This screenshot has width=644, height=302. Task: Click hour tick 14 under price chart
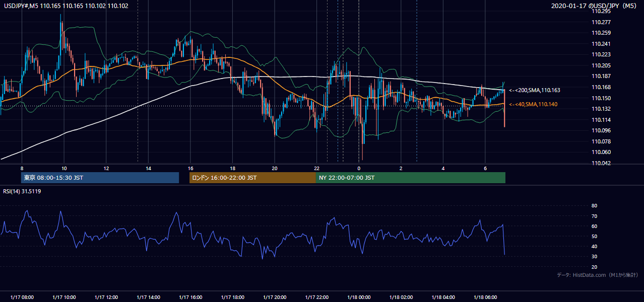tap(148, 168)
